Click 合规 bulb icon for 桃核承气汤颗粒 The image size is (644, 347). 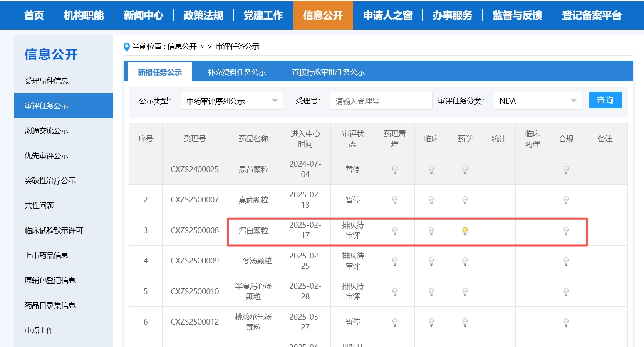[x=566, y=322]
